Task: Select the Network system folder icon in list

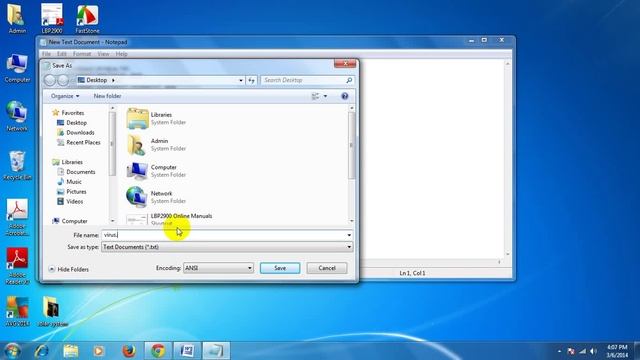Action: [x=137, y=197]
